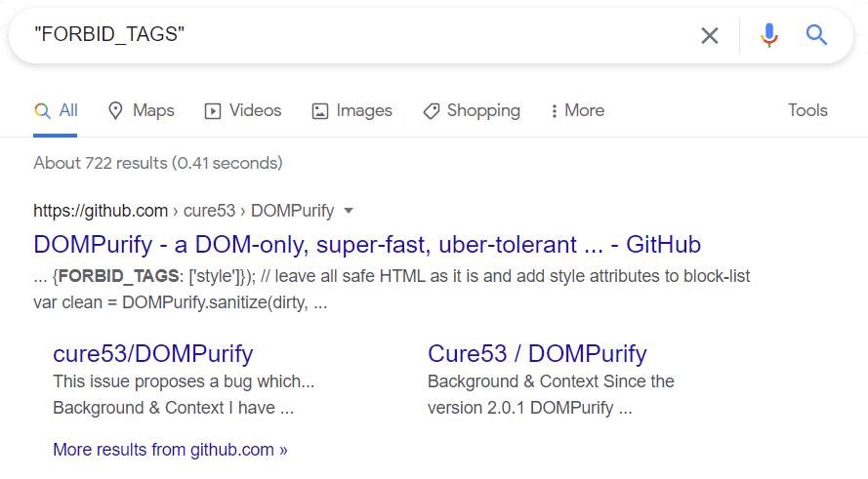Screen dimensions: 868x479
Task: Start voice search with the microphone icon
Action: click(769, 36)
